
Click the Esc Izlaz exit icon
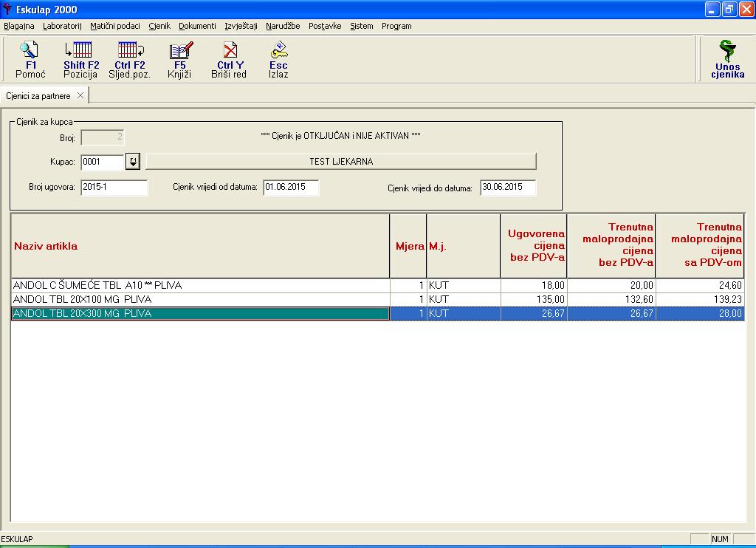278,60
